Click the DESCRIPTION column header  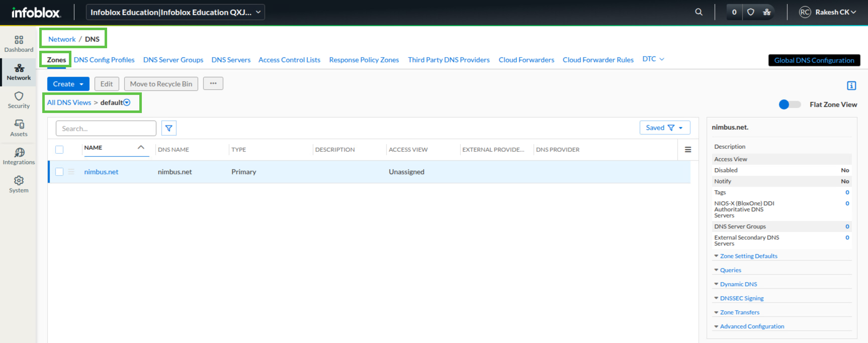tap(335, 149)
